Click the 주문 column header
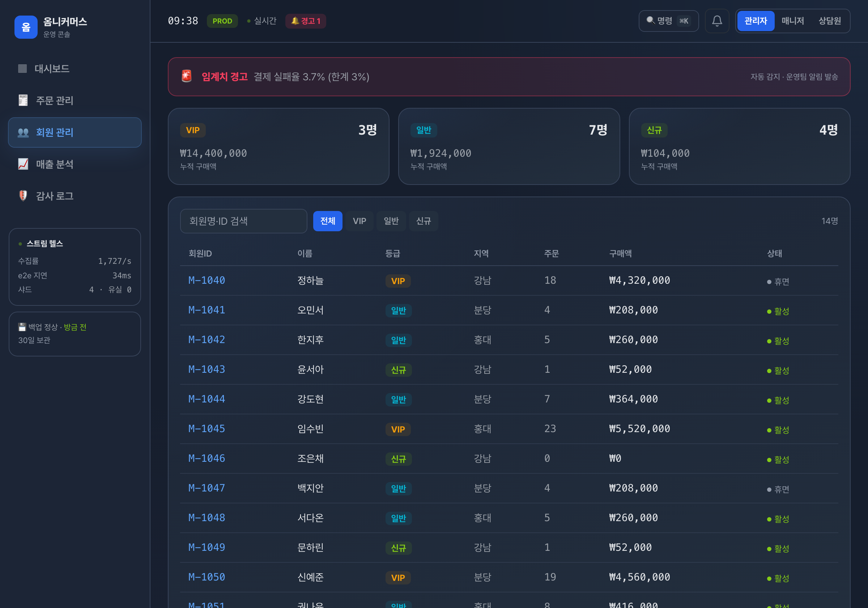This screenshot has height=608, width=868. [x=552, y=253]
